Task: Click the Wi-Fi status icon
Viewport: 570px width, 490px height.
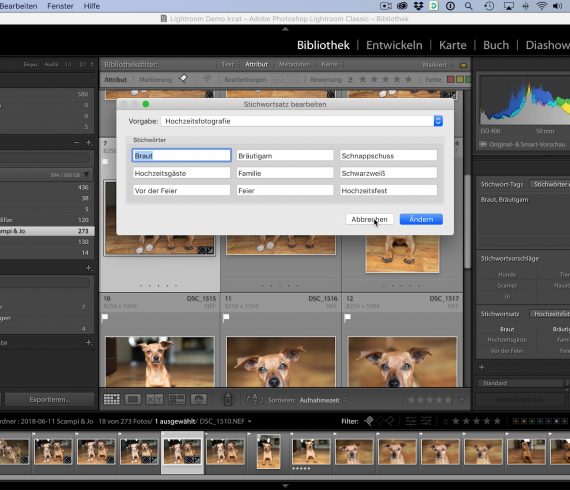Action: point(542,6)
